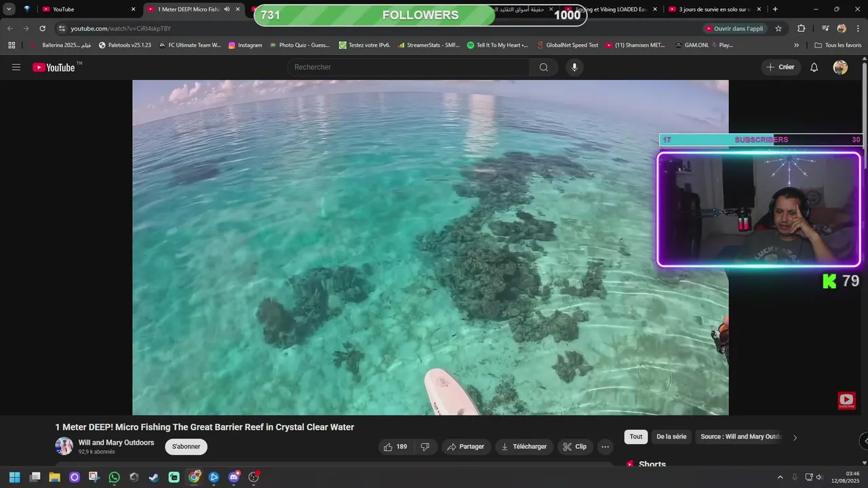Reload the current page
The image size is (868, 488).
(x=42, y=28)
